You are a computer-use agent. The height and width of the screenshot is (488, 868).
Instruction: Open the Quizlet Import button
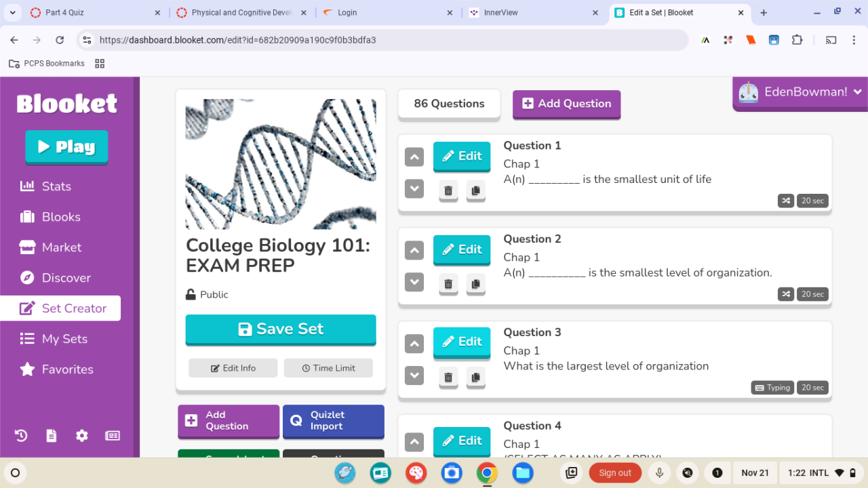pyautogui.click(x=333, y=421)
